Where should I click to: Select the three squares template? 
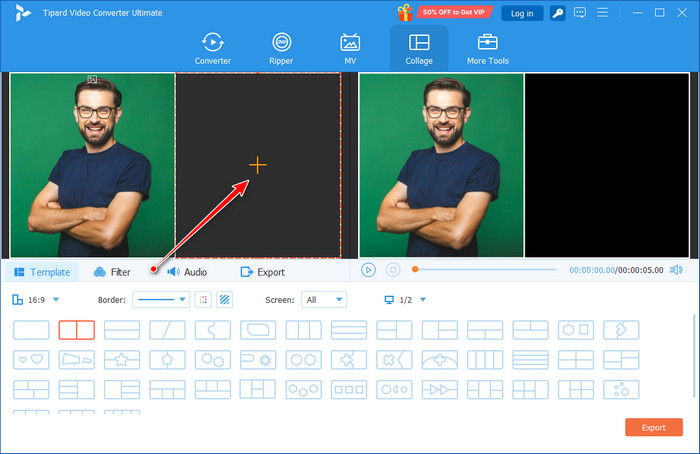pos(349,389)
